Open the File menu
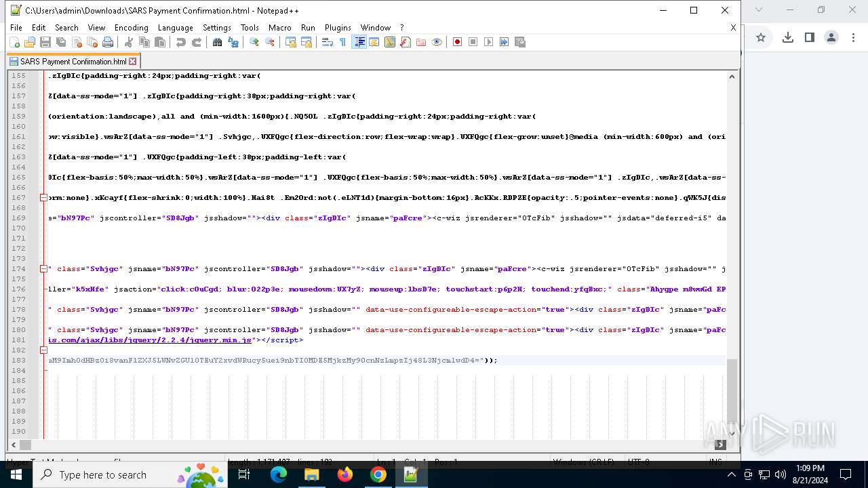The height and width of the screenshot is (488, 868). [16, 28]
